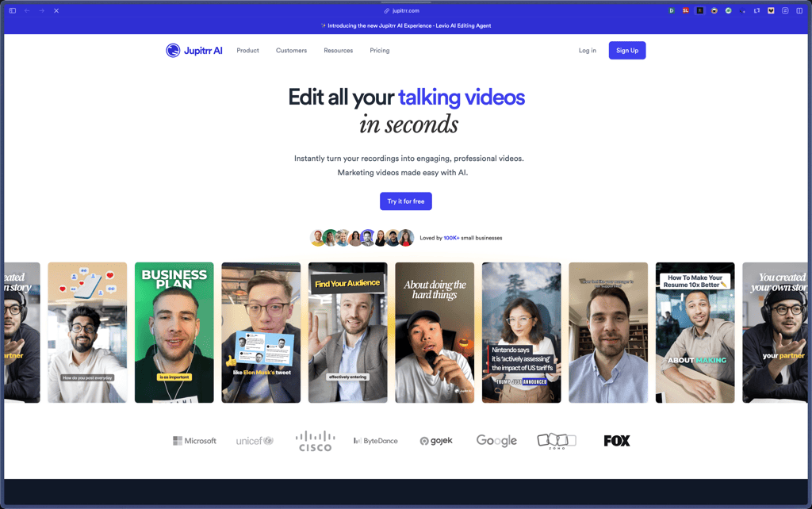
Task: Click the ByteDance logo
Action: 376,441
